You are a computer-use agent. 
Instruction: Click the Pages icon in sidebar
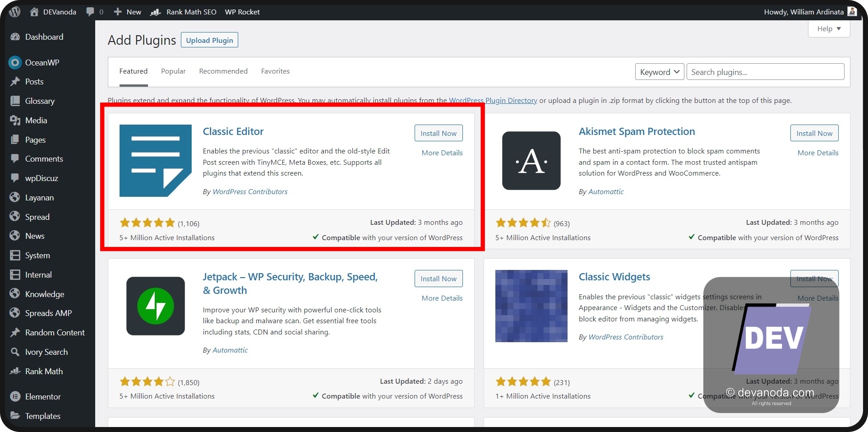(15, 139)
